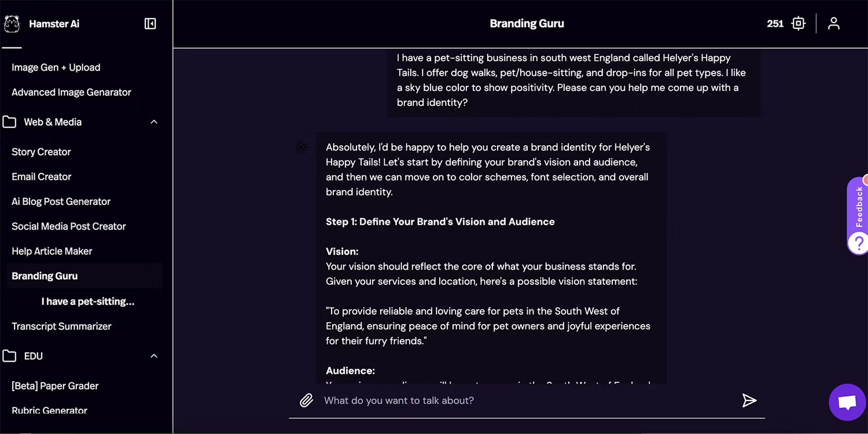Open Advanced Image Generator
Screen dimensions: 868x434
(71, 92)
